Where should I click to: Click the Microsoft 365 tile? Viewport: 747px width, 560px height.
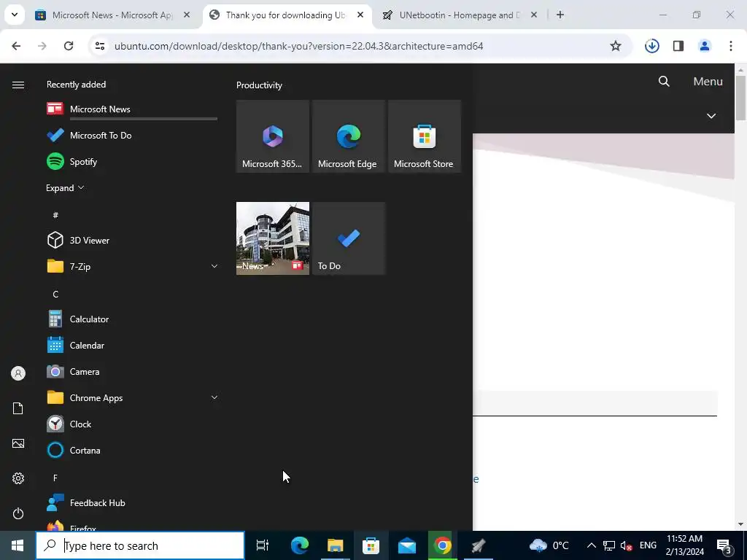pos(273,136)
